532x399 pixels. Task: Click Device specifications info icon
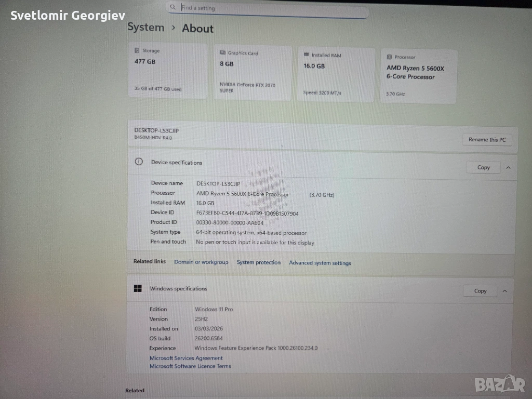[x=139, y=162]
